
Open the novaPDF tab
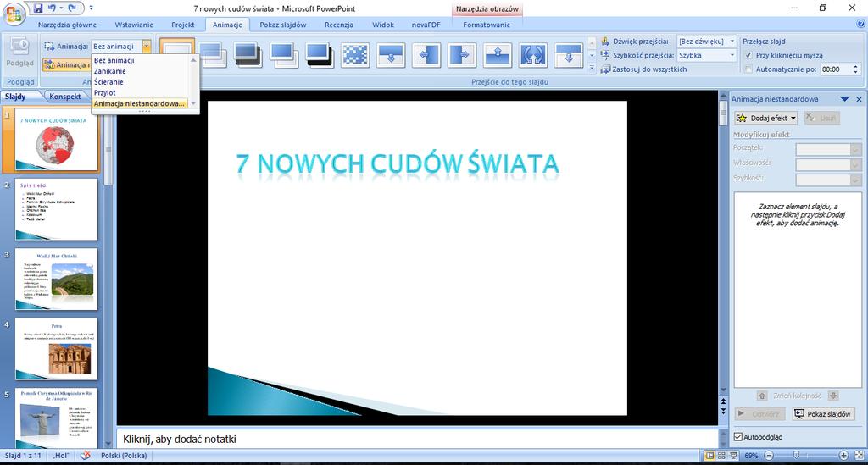point(426,25)
